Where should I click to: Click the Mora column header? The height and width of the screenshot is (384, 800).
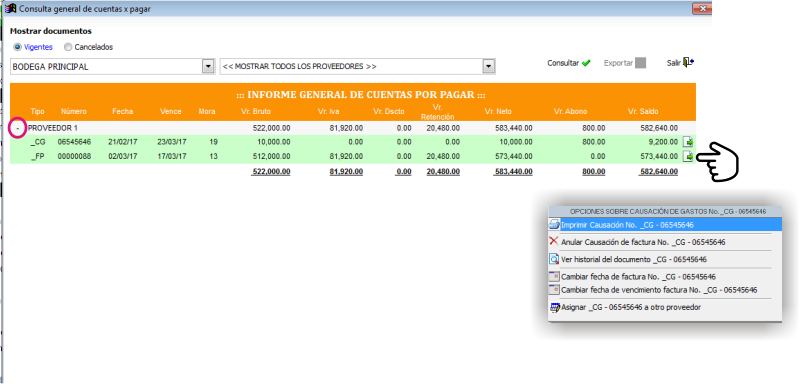click(x=207, y=111)
